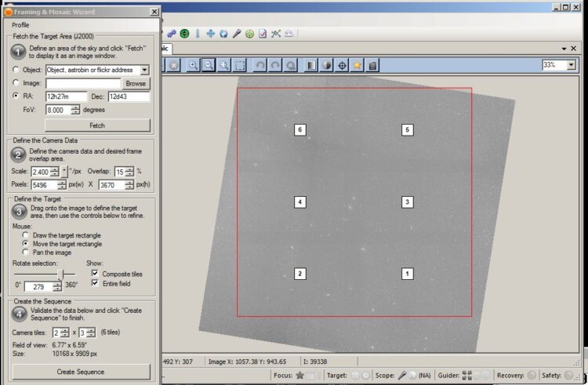
Task: Open the Profile menu
Action: [x=20, y=25]
